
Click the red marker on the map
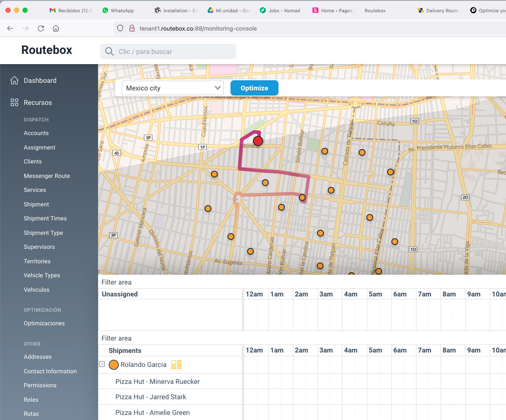(x=258, y=141)
